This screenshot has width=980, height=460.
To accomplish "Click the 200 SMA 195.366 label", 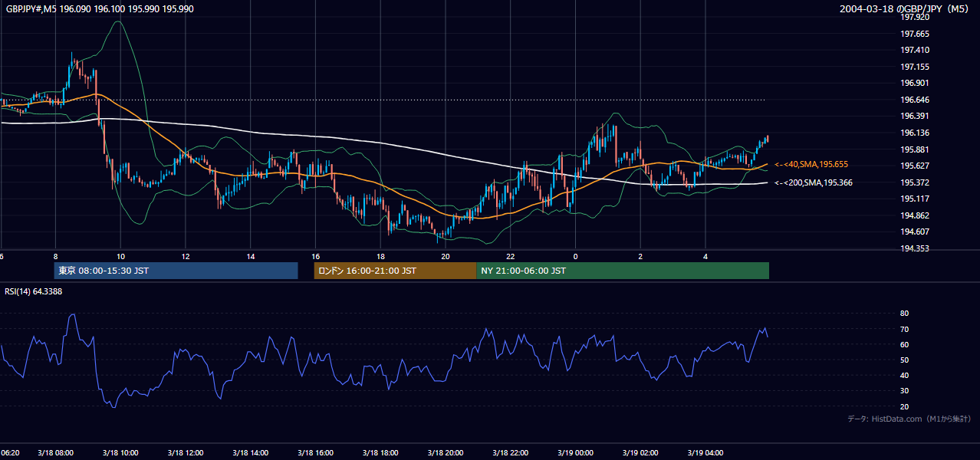I will coord(813,182).
